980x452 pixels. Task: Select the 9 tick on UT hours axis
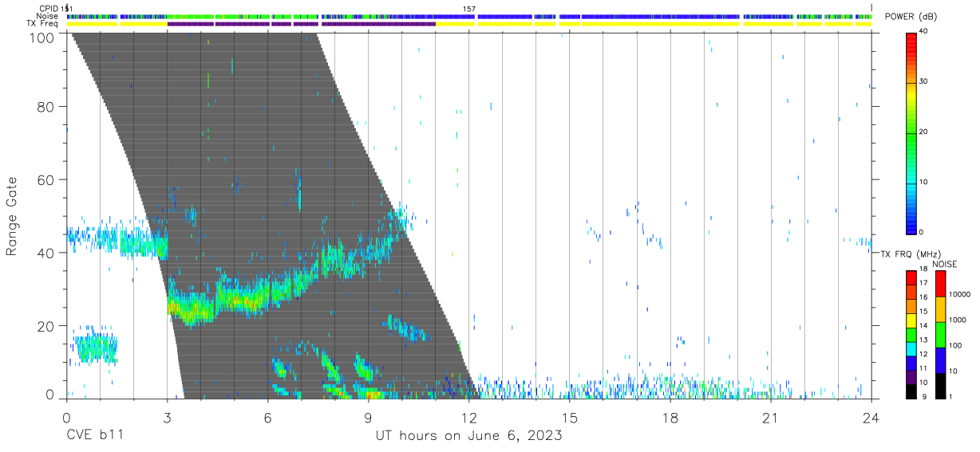pos(368,418)
